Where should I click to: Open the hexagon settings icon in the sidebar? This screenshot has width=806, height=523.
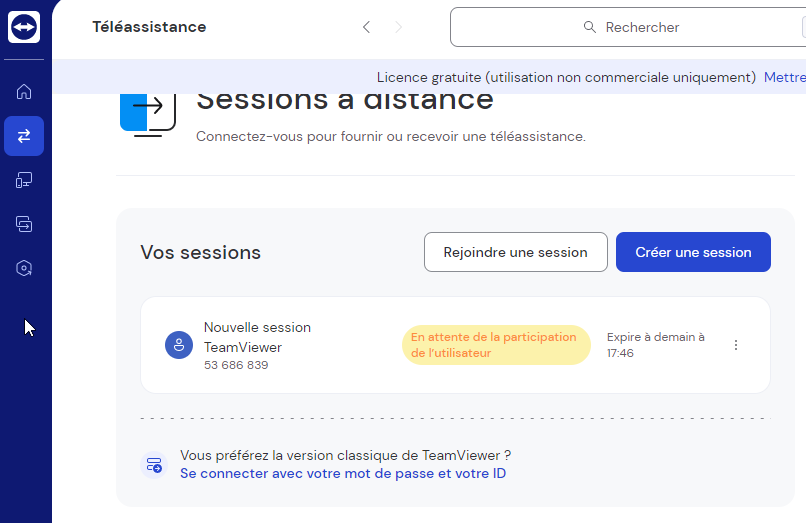(24, 268)
